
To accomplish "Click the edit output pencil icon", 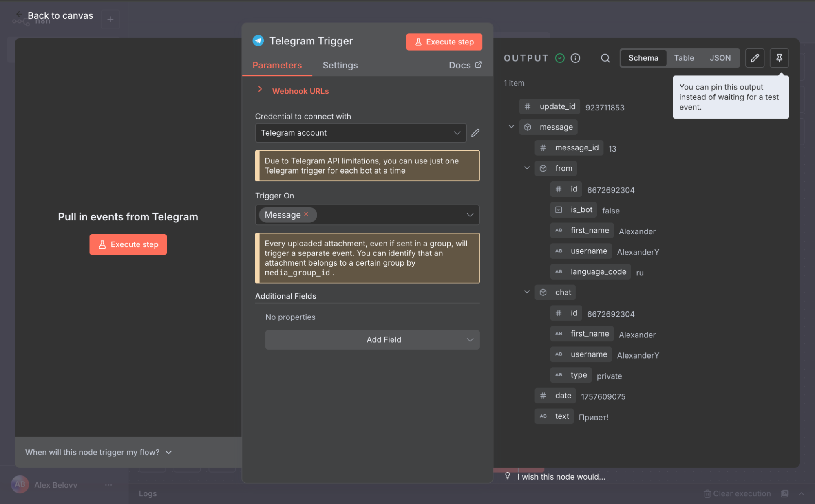I will (754, 58).
